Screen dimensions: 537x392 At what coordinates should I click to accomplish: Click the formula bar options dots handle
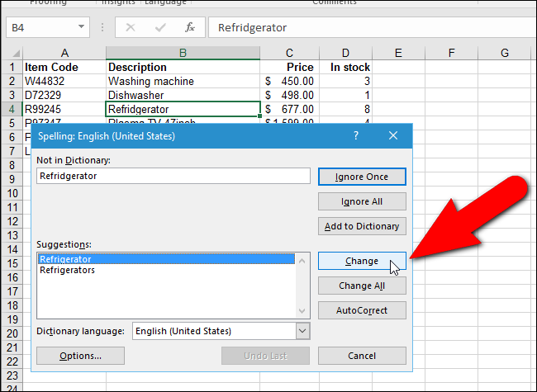pyautogui.click(x=102, y=27)
